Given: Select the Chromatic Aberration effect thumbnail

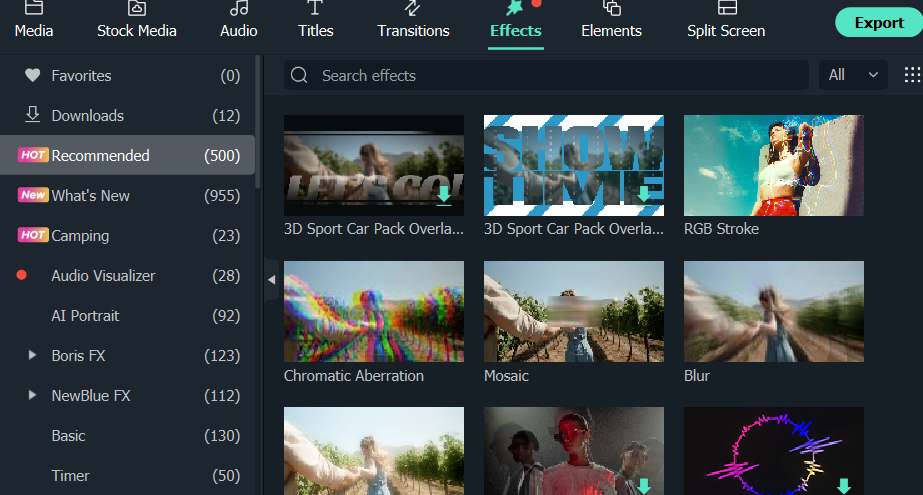Looking at the screenshot, I should point(374,311).
